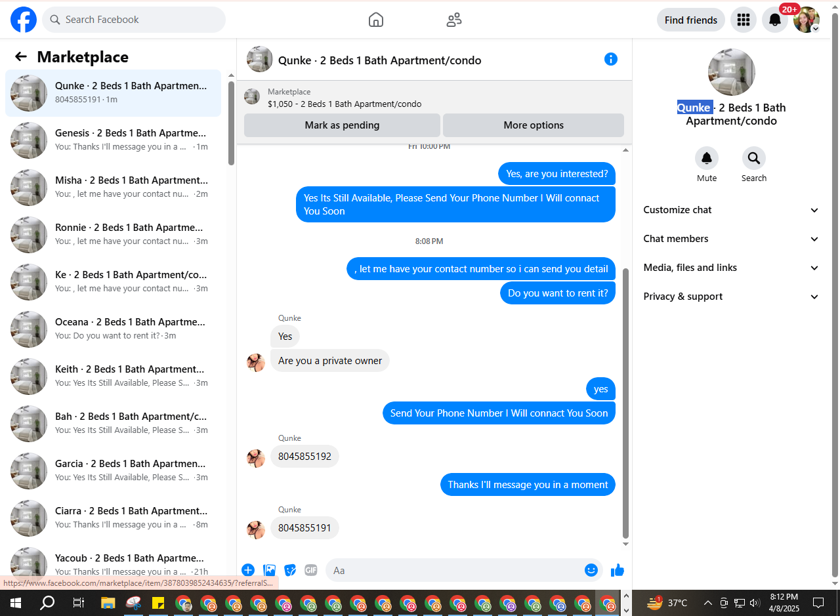Open the Windows Start menu
This screenshot has height=616, width=840.
coord(15,602)
